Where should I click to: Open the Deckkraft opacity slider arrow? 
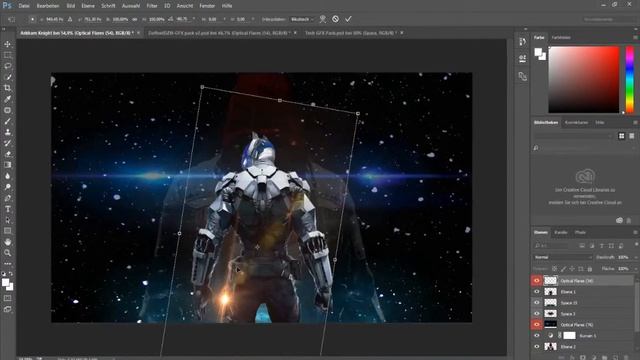click(635, 257)
